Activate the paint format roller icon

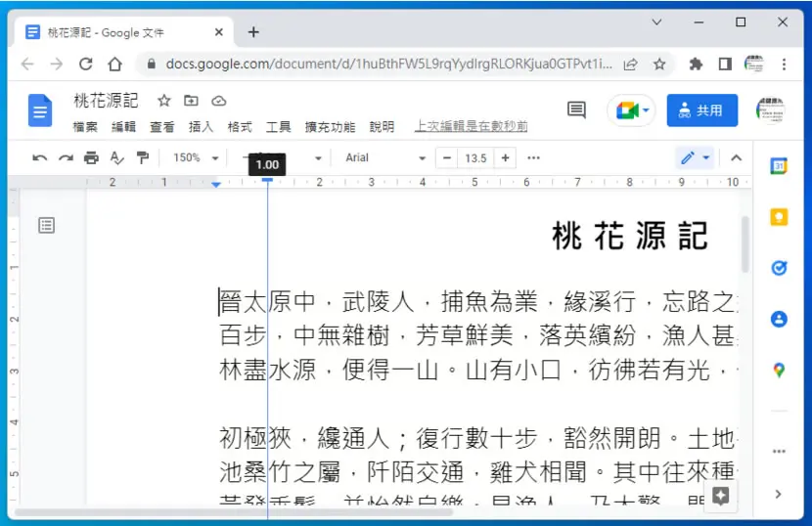point(143,158)
